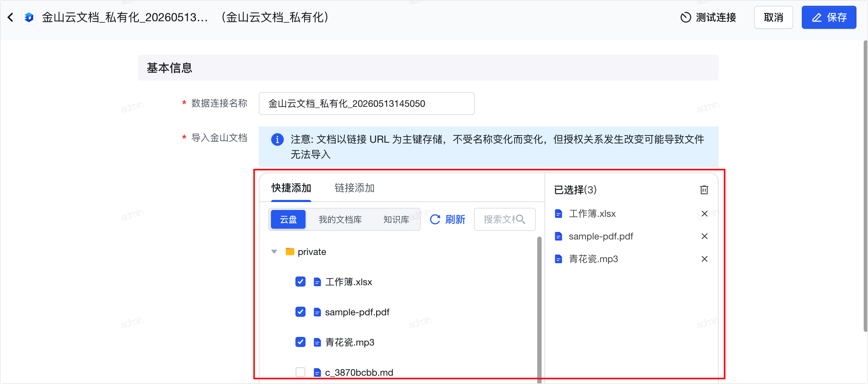Select the 我的文档库 source tab

(x=340, y=219)
